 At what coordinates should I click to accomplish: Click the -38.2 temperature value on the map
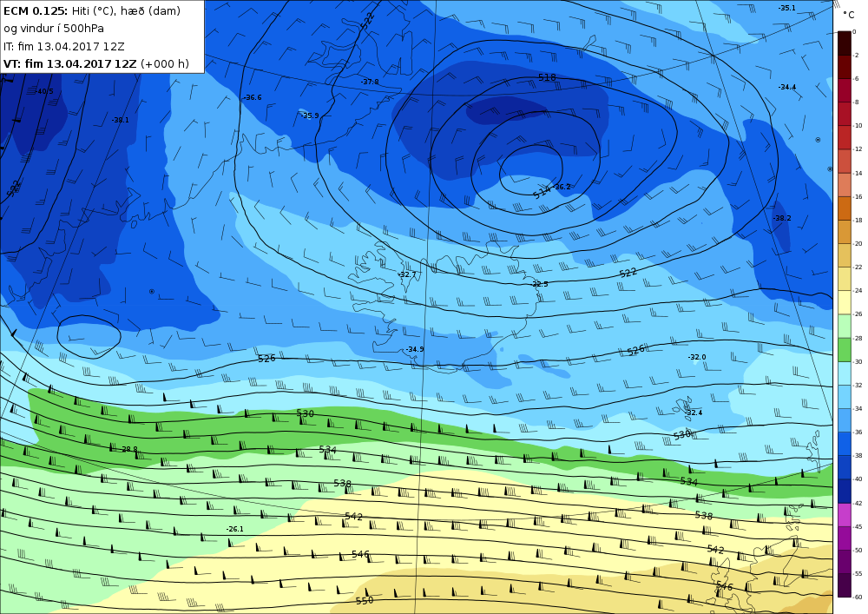(782, 218)
